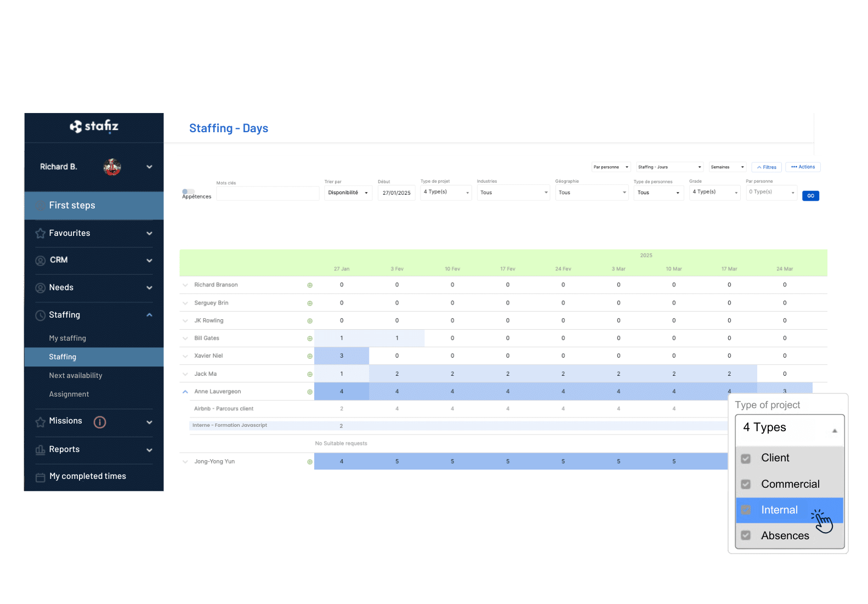Viewport: 868px width, 604px height.
Task: Open Next availability submenu item
Action: [x=76, y=376]
